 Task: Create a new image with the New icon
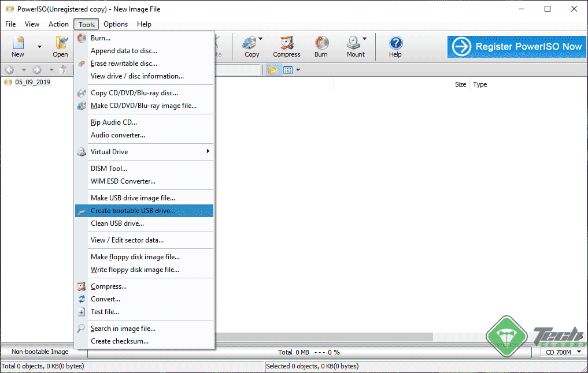click(x=17, y=46)
